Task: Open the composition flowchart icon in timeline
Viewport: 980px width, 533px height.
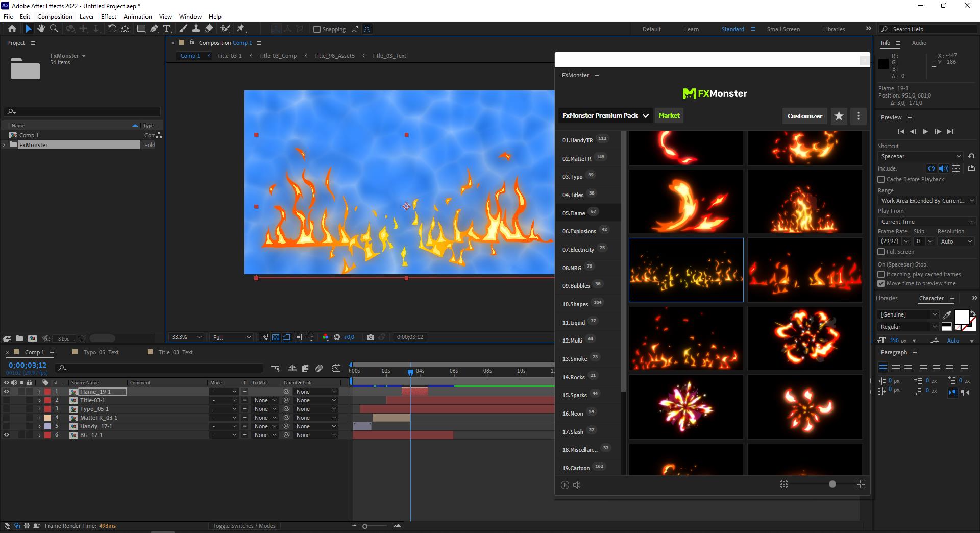Action: point(275,368)
